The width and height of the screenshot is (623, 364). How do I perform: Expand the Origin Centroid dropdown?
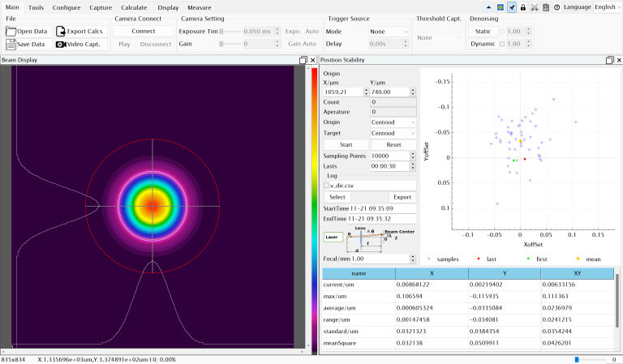pyautogui.click(x=393, y=122)
